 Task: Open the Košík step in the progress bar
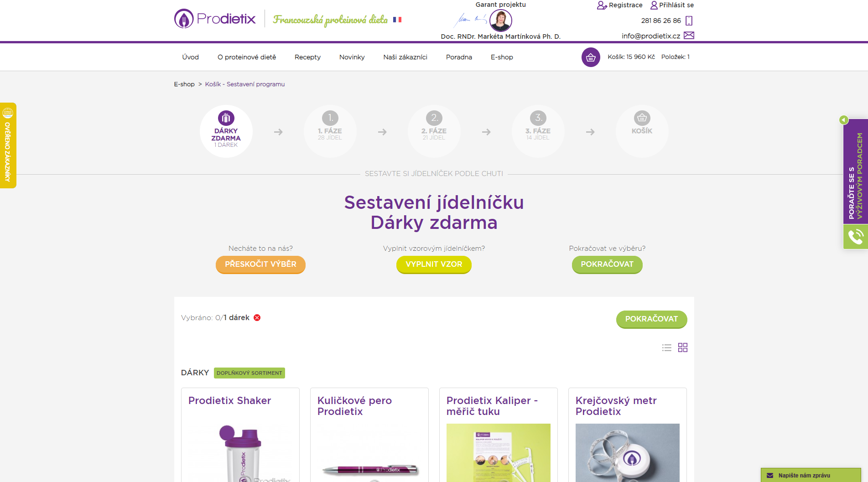pos(642,131)
